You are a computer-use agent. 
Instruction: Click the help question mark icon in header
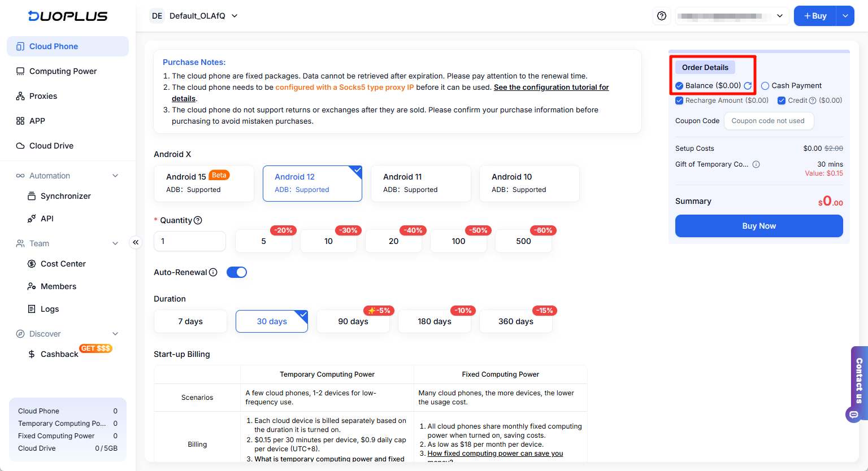point(662,16)
